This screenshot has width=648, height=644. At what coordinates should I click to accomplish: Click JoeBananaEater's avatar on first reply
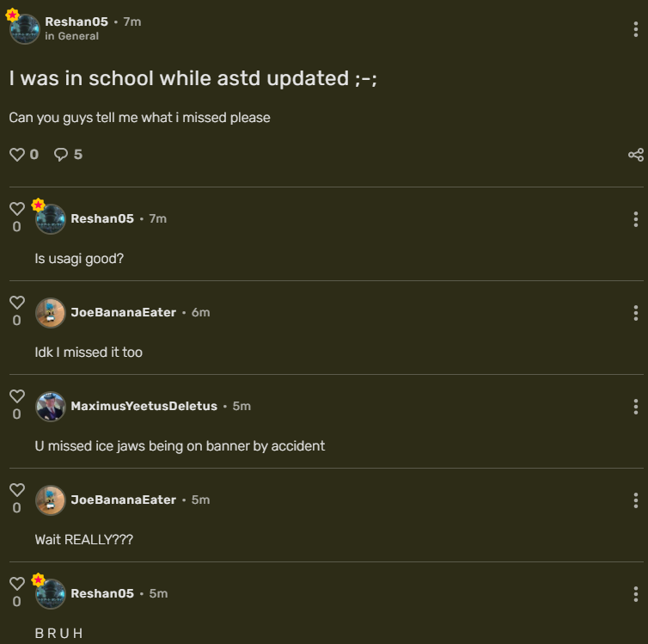51,313
